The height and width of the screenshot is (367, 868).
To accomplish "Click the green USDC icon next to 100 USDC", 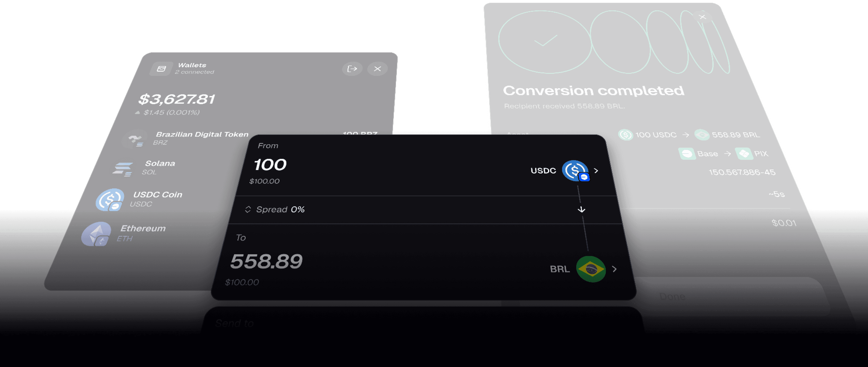I will (626, 135).
